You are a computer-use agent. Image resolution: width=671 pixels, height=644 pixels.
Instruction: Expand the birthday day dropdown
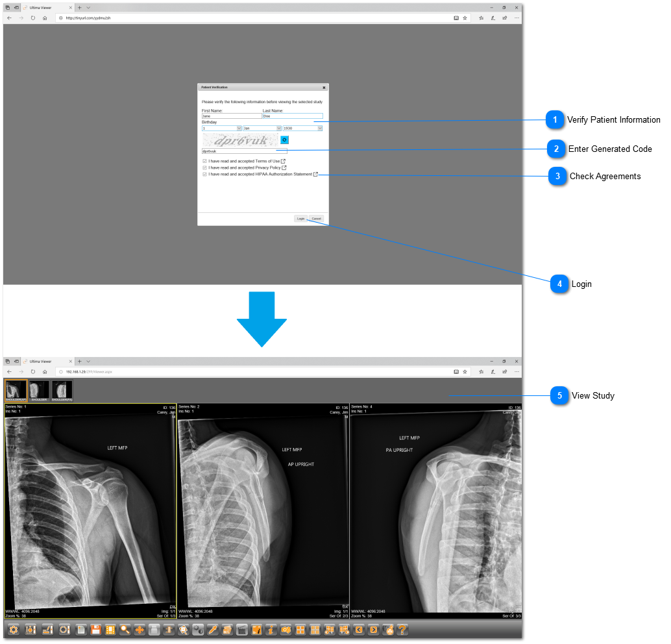[221, 128]
